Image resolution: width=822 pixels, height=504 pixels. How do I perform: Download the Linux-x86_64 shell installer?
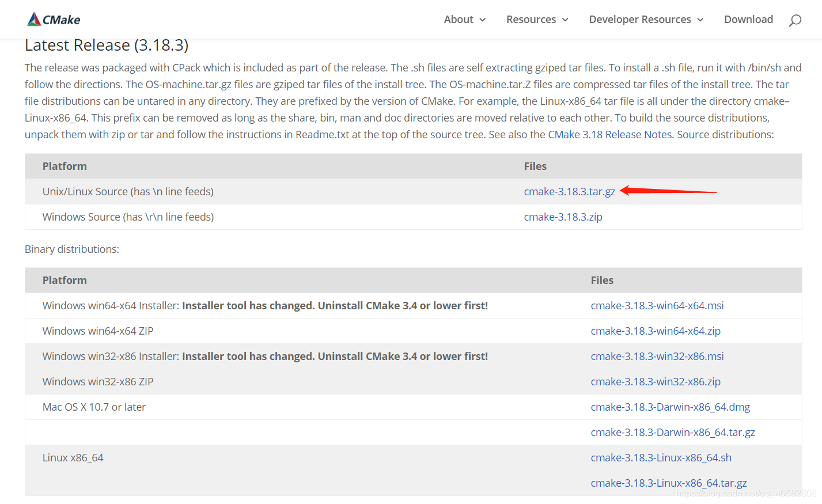coord(661,457)
